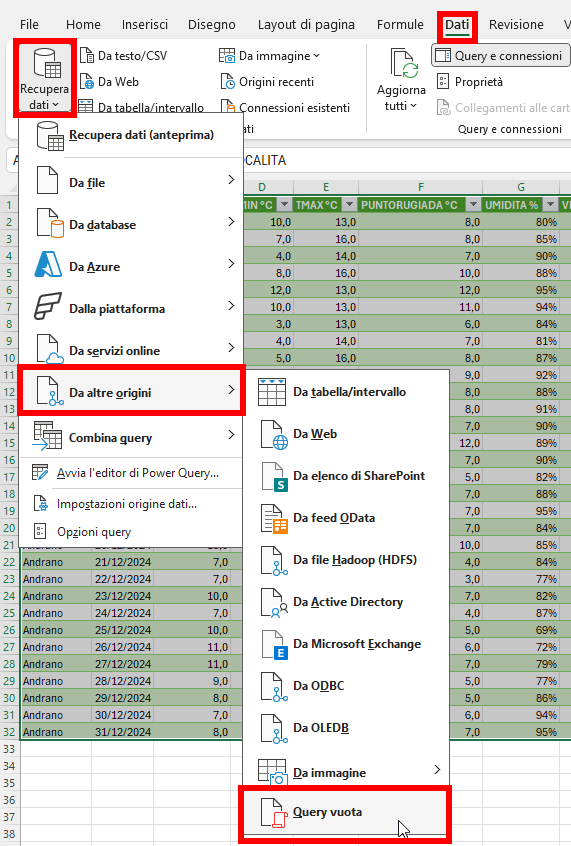The image size is (571, 846).
Task: Switch to the Home tab
Action: pyautogui.click(x=83, y=25)
